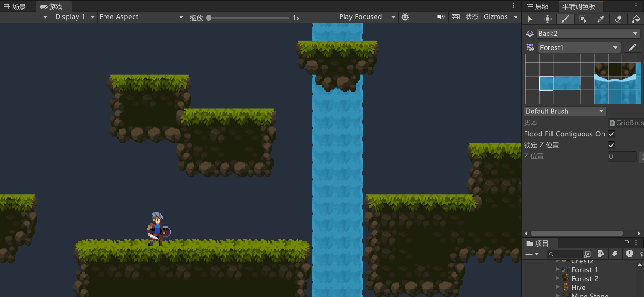Switch to the 场景 tab
Image resolution: width=644 pixels, height=297 pixels.
[x=15, y=7]
